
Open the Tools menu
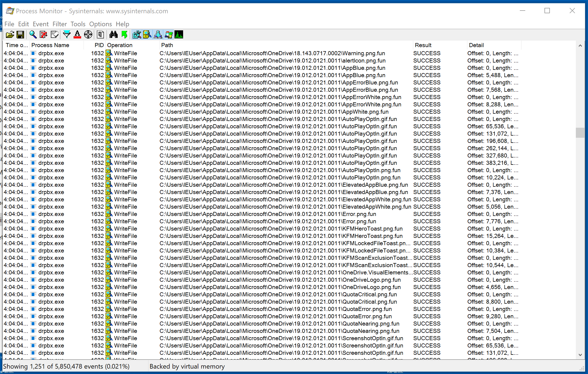[x=78, y=24]
